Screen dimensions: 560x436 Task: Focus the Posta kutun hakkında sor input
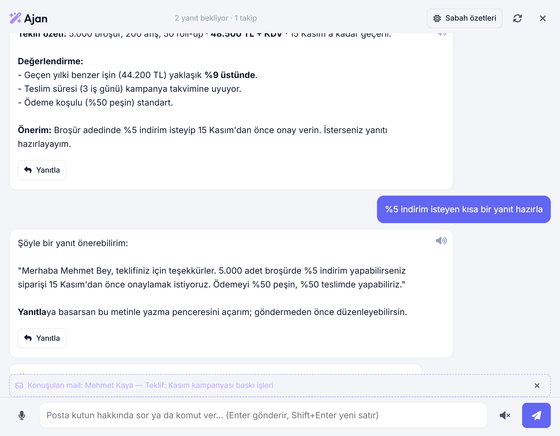click(x=263, y=415)
